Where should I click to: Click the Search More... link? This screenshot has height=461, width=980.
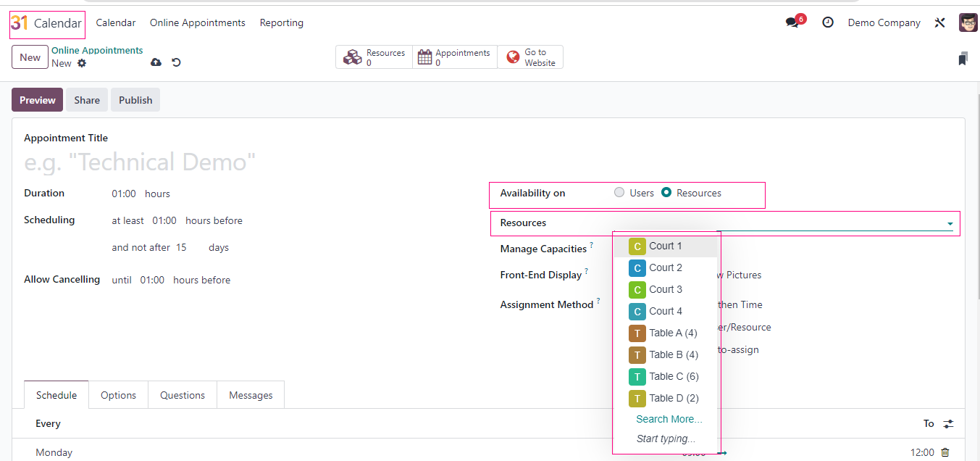669,419
